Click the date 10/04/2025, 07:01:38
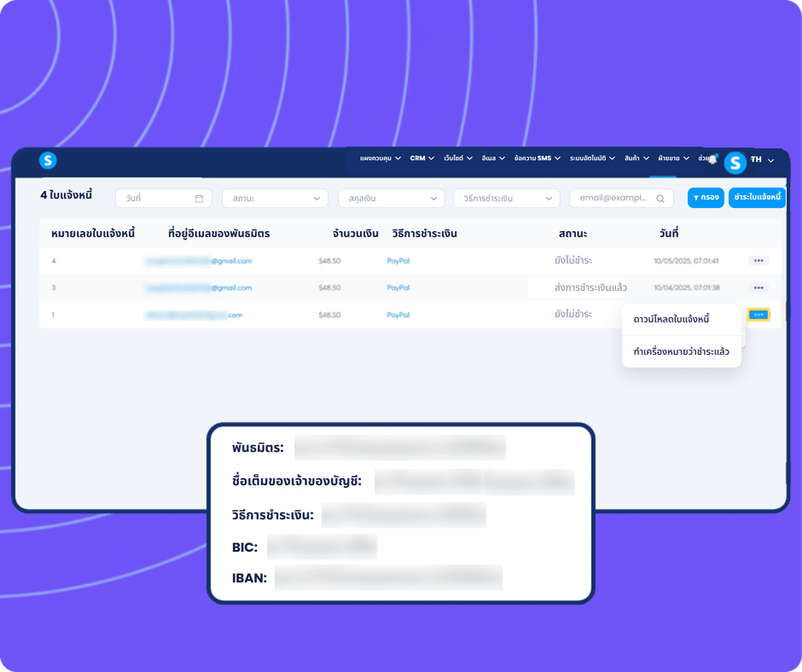The height and width of the screenshot is (672, 802). coord(687,287)
